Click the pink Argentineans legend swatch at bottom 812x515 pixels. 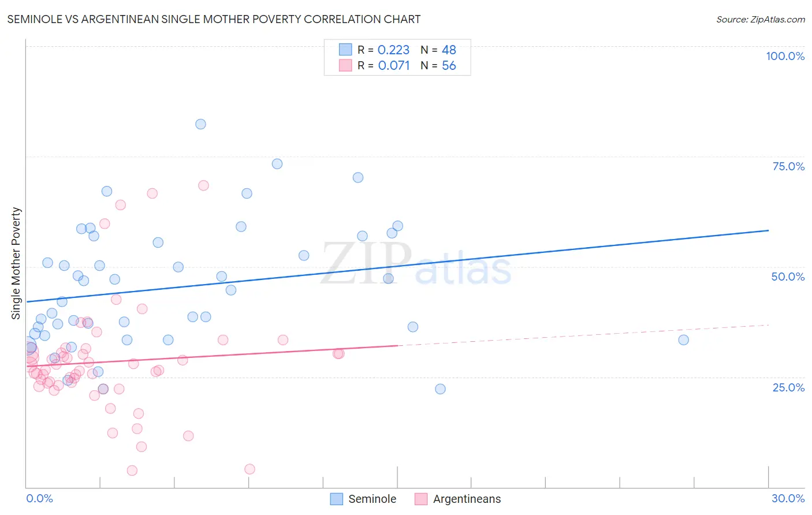(x=421, y=499)
